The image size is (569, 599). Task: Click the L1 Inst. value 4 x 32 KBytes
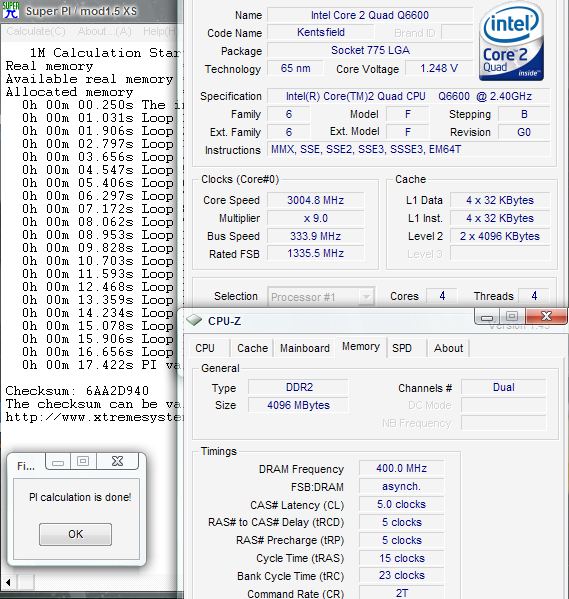pyautogui.click(x=500, y=218)
